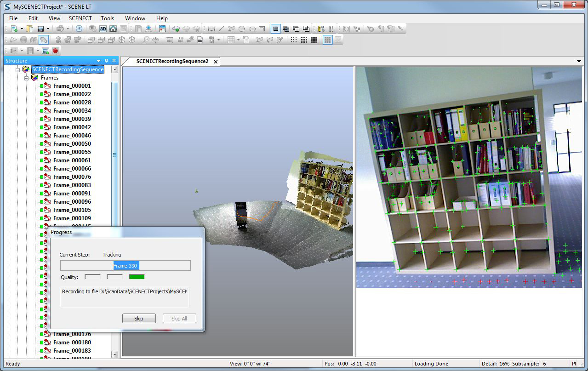Toggle the highlighted grid display button
Image resolution: width=588 pixels, height=371 pixels.
[x=327, y=40]
